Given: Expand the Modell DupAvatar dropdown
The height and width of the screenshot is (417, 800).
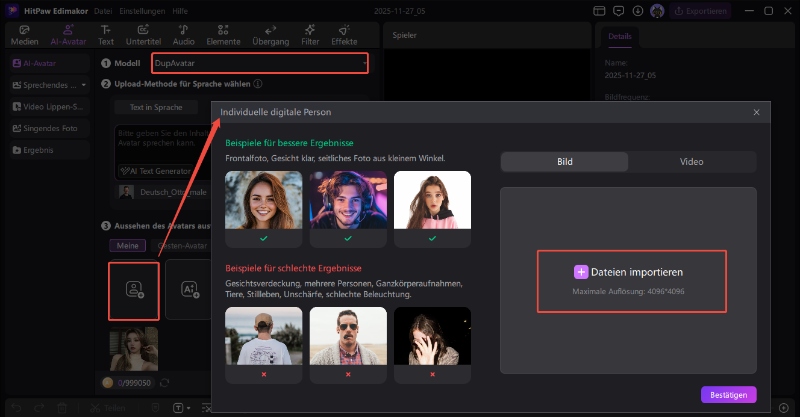Looking at the screenshot, I should click(x=260, y=63).
